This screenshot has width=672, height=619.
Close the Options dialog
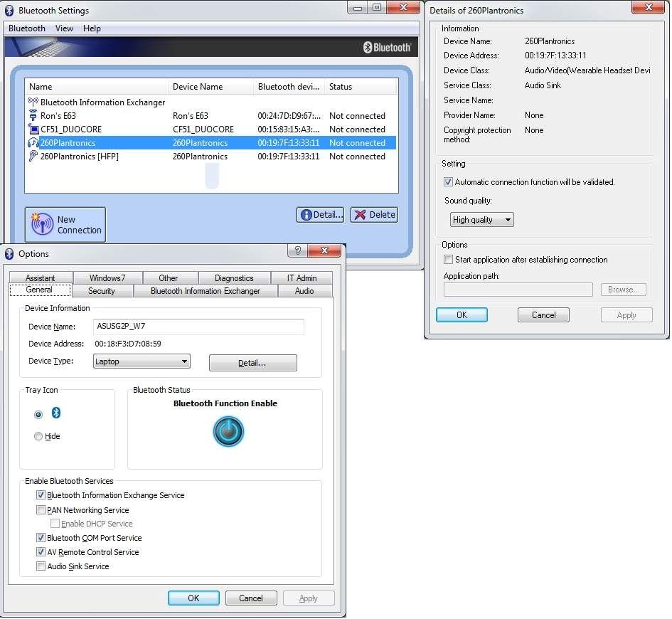tap(324, 250)
